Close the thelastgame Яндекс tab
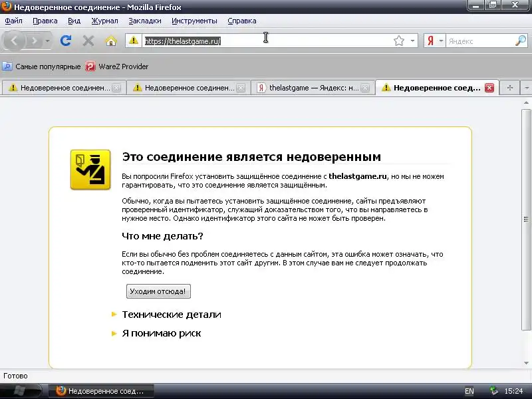Screen dimensions: 532x399 (x=365, y=88)
